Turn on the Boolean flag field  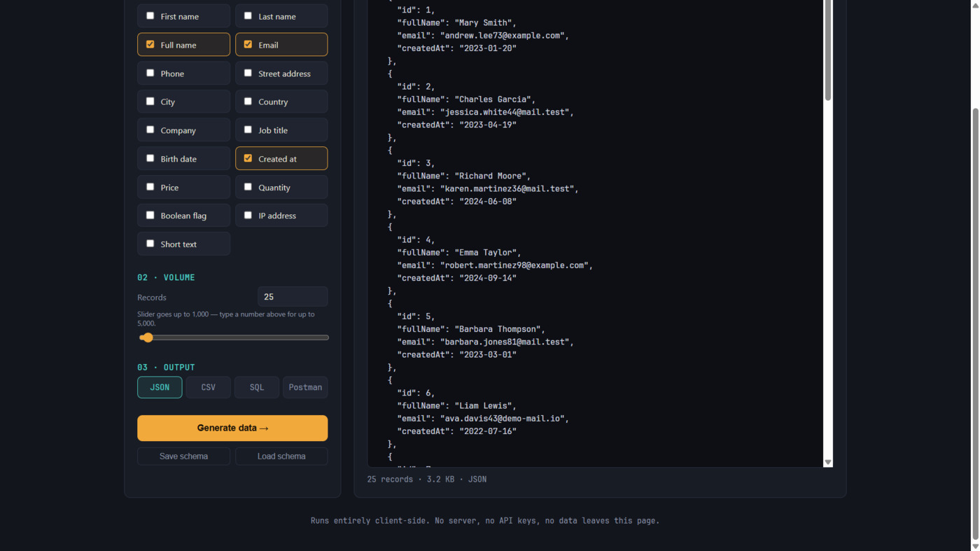[x=150, y=215]
